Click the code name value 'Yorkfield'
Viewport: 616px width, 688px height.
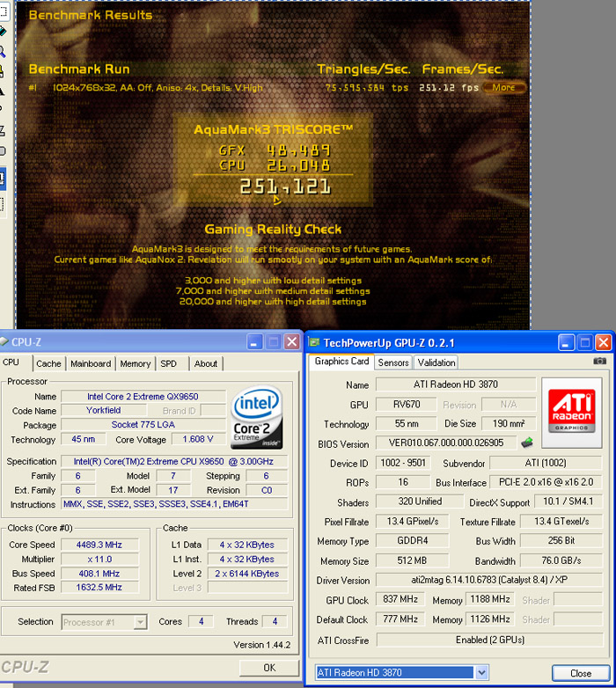(x=104, y=410)
